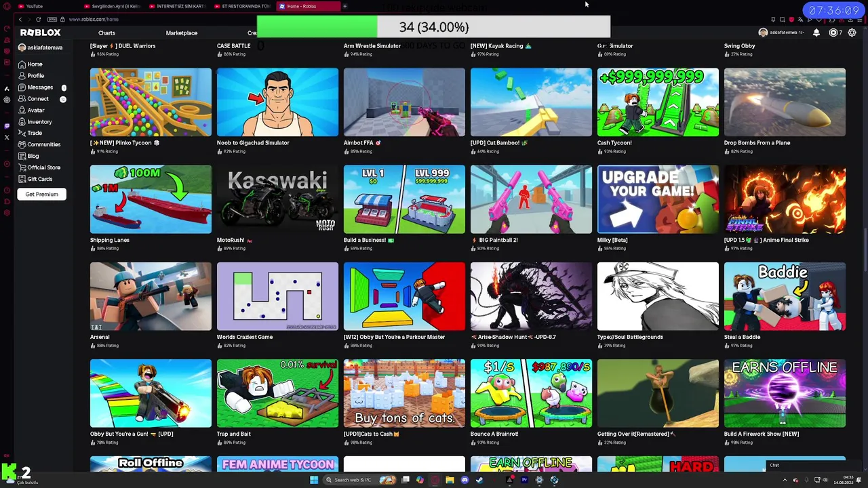
Task: Click the Get Premium button
Action: click(x=41, y=194)
